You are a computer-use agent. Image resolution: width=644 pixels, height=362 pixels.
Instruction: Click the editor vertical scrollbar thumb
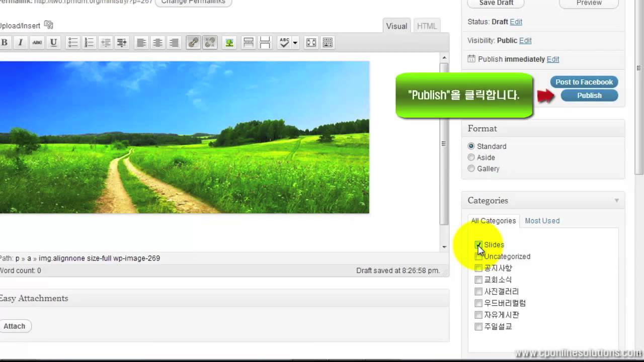click(444, 143)
